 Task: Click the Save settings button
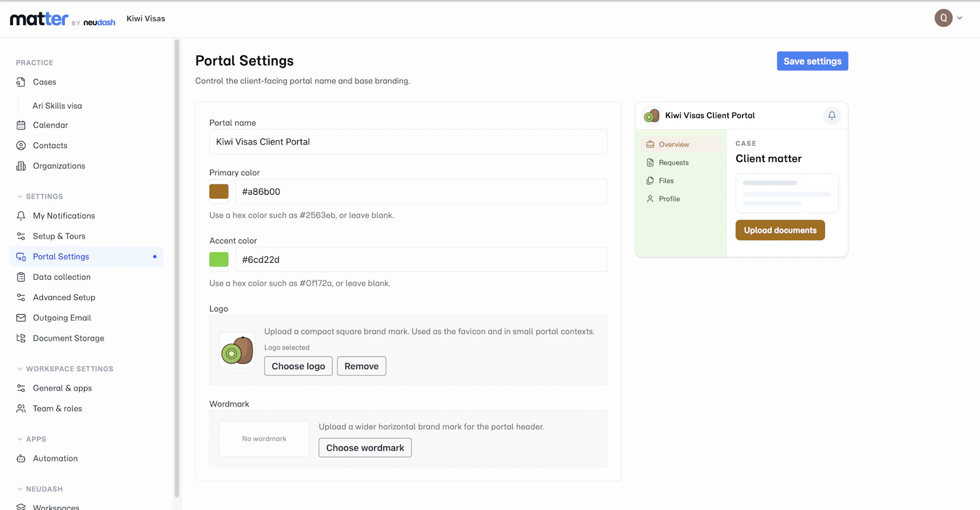point(812,61)
